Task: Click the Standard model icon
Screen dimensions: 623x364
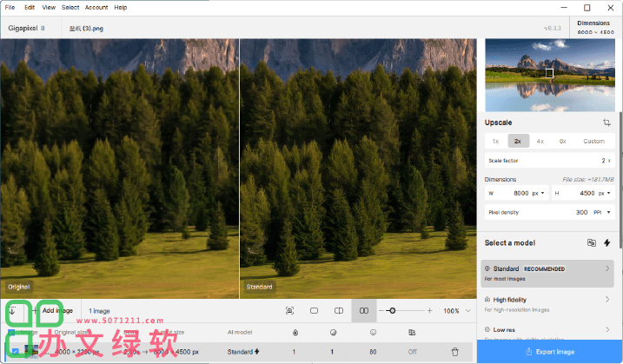Action: point(487,268)
